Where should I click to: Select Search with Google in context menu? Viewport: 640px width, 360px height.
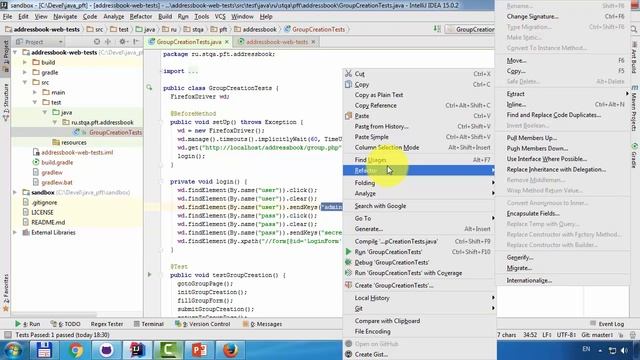tap(418, 206)
